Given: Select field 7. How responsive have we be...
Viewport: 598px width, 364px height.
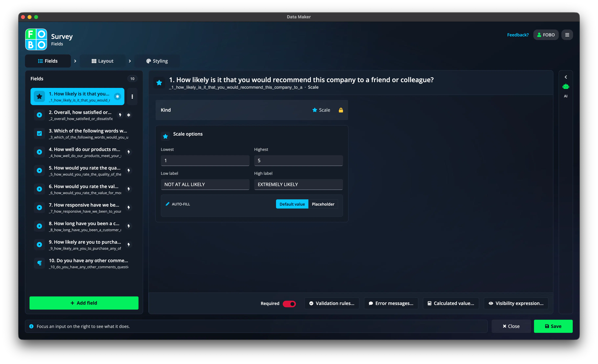Looking at the screenshot, I should (84, 208).
